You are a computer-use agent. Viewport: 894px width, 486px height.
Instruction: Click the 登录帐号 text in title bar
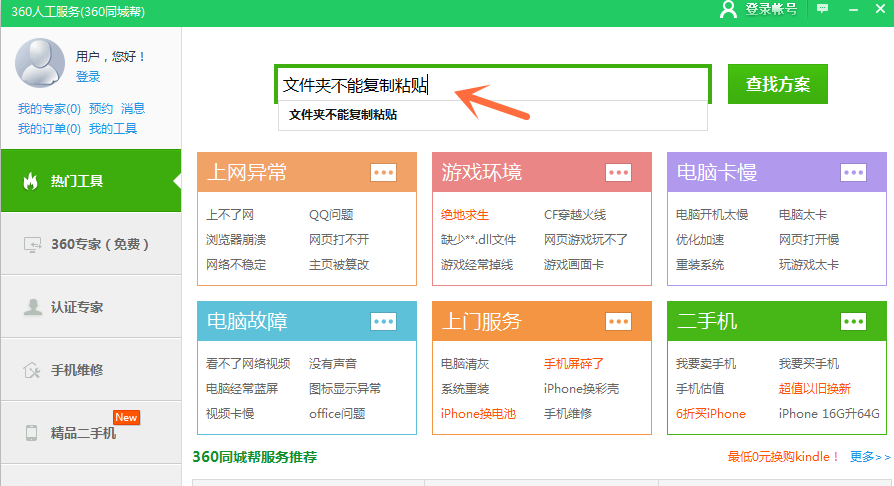771,9
